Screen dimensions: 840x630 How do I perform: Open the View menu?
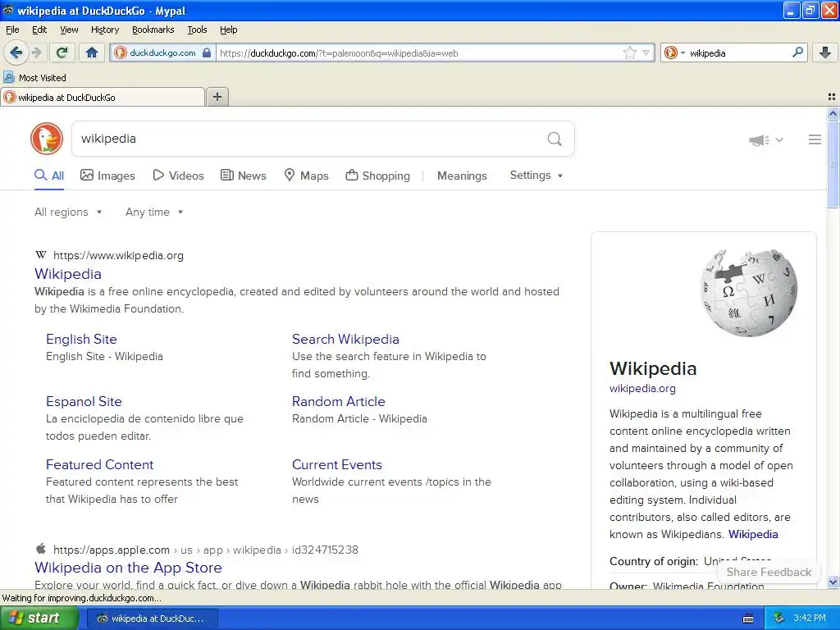click(x=69, y=30)
